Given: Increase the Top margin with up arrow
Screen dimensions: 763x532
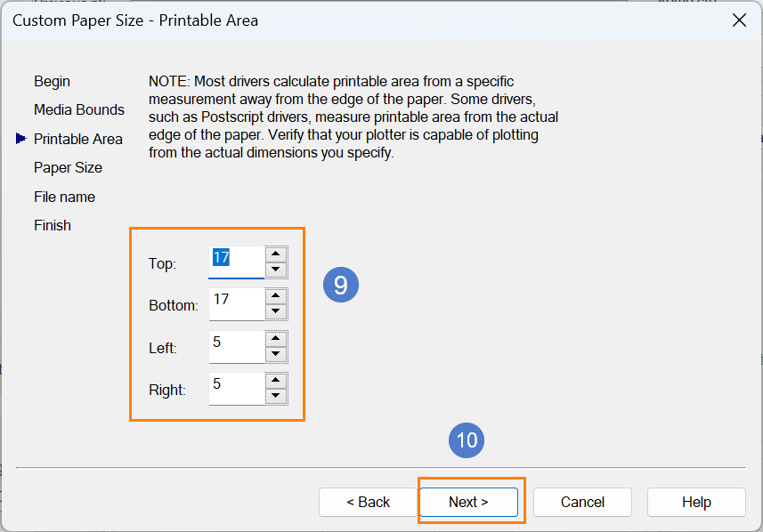Looking at the screenshot, I should tap(276, 254).
